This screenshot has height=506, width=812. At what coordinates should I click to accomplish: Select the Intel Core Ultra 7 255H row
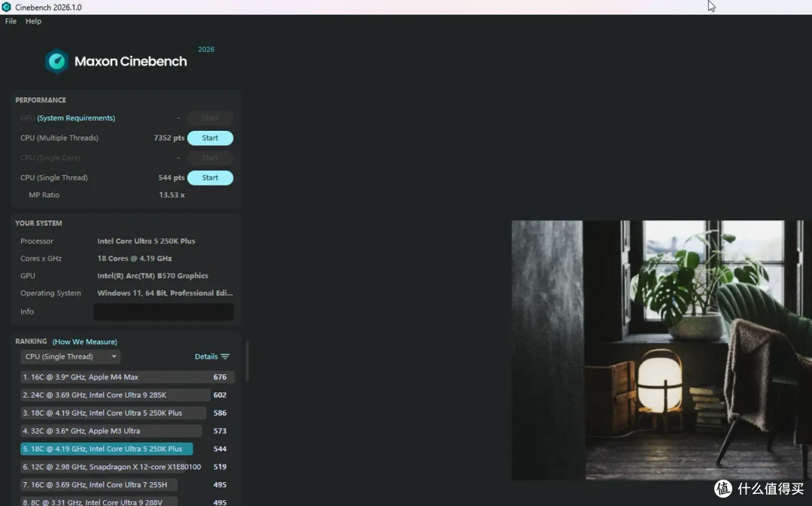(127, 485)
